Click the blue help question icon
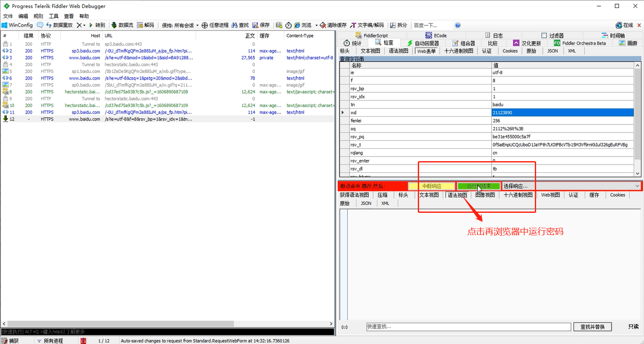This screenshot has height=344, width=644. point(458,25)
